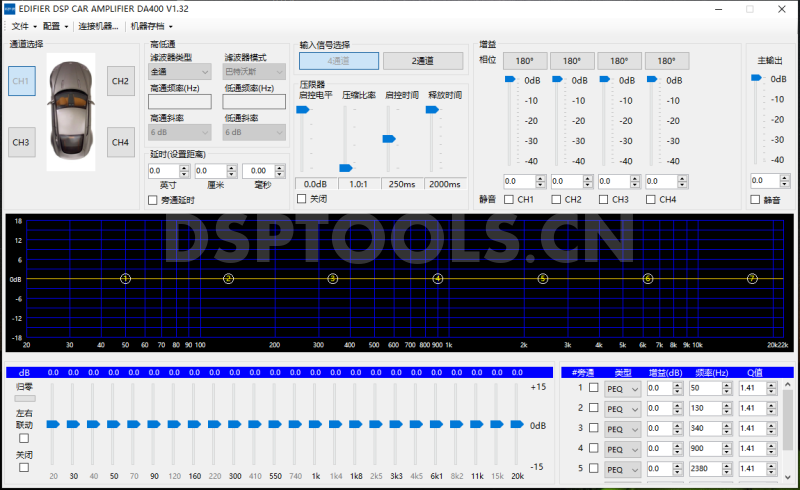Click the 归零 reset button
The height and width of the screenshot is (490, 800).
tap(25, 399)
